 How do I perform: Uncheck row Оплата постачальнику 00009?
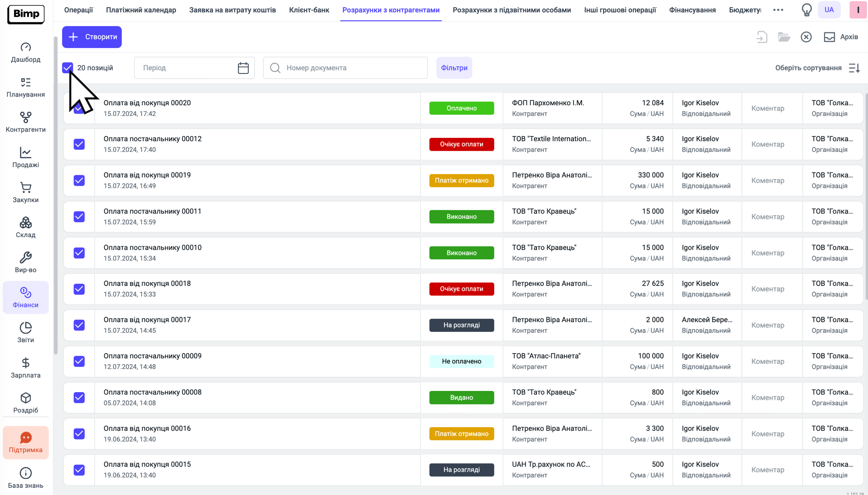click(79, 361)
